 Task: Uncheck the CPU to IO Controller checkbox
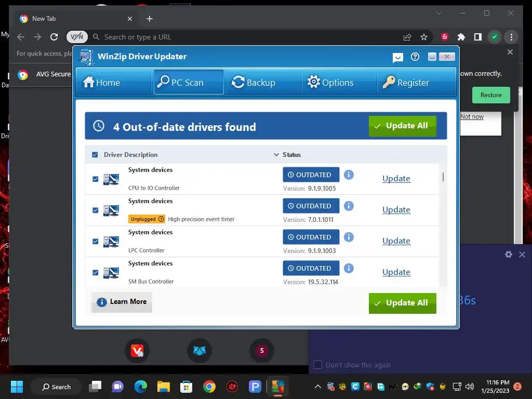click(x=96, y=179)
